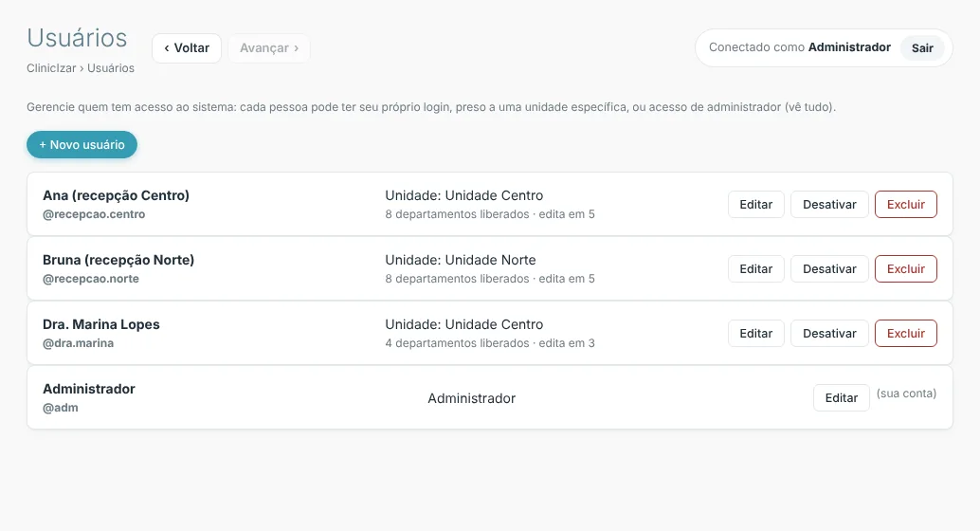Open ClinicIzar in the breadcrumb
980x531 pixels.
[51, 68]
